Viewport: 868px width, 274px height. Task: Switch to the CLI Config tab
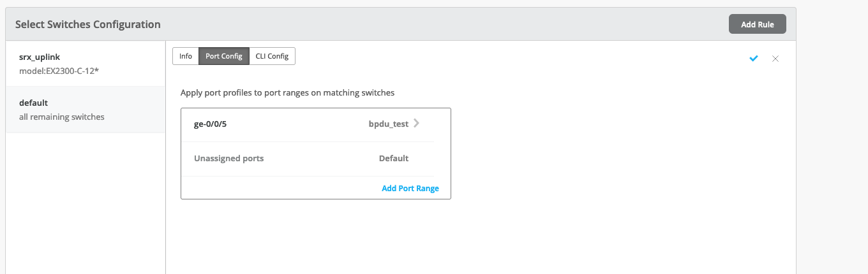click(272, 56)
